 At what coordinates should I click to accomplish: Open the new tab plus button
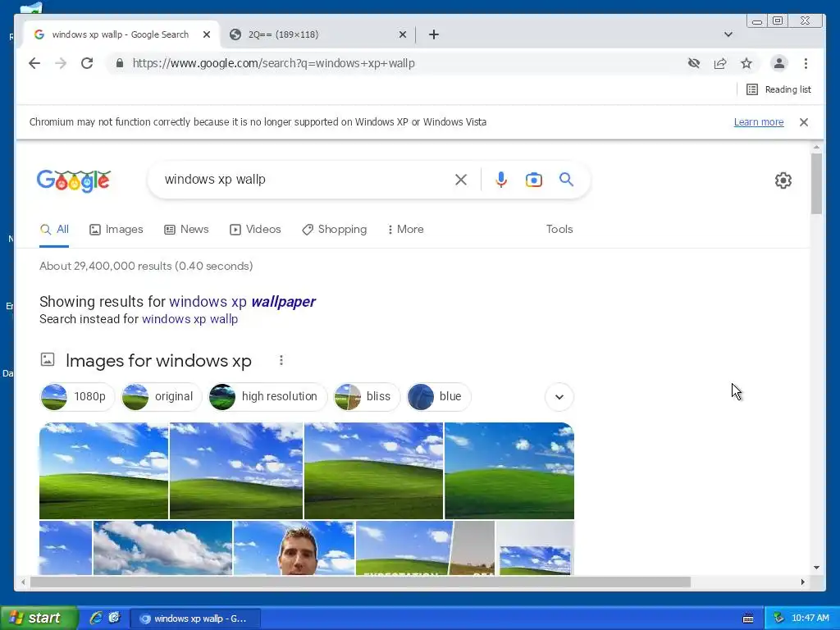[x=434, y=34]
